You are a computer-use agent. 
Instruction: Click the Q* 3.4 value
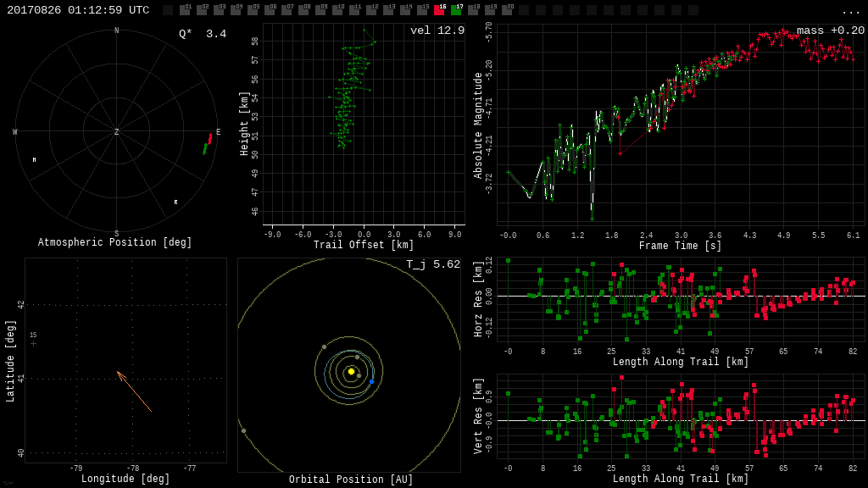[203, 34]
